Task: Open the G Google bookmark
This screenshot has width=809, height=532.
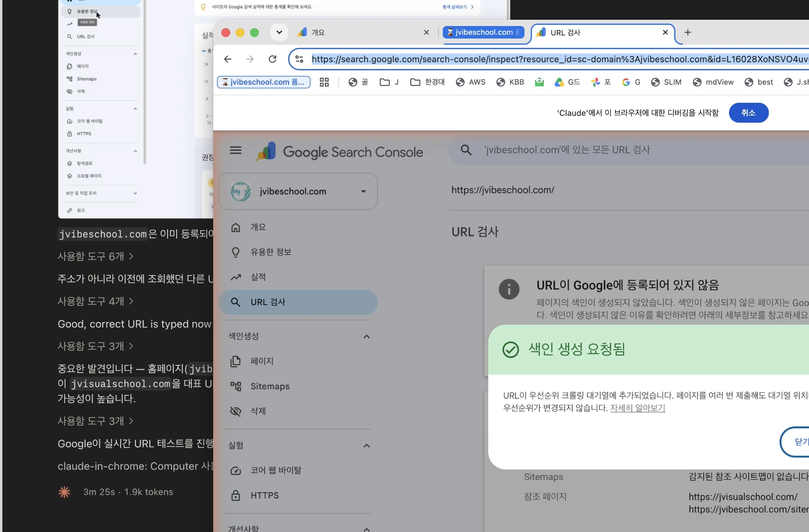Action: [x=631, y=82]
